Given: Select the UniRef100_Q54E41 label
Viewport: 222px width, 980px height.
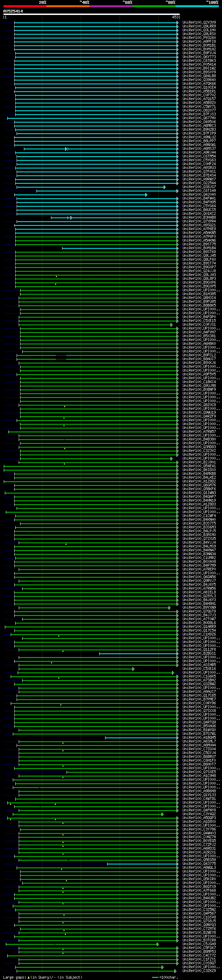Looking at the screenshot, I should pyautogui.click(x=199, y=466).
